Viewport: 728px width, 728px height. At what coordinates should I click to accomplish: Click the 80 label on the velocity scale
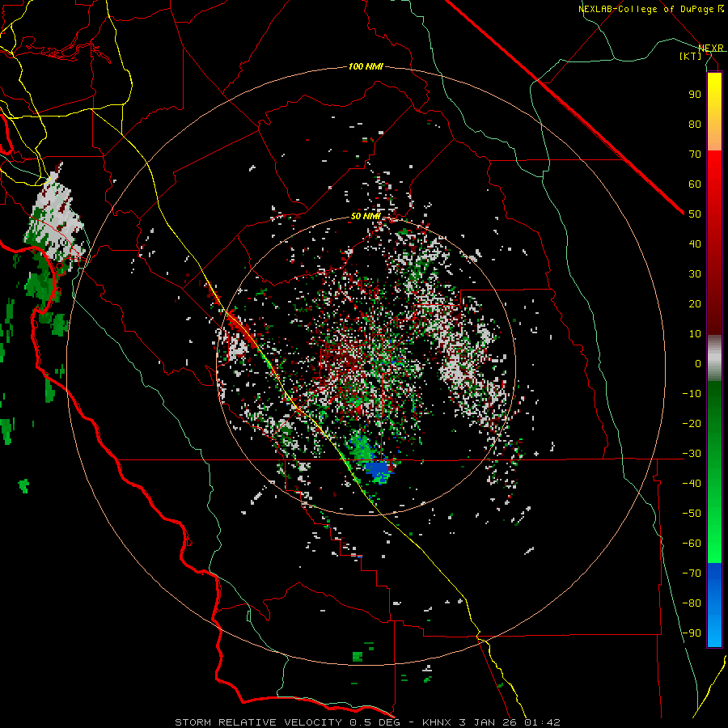point(695,124)
